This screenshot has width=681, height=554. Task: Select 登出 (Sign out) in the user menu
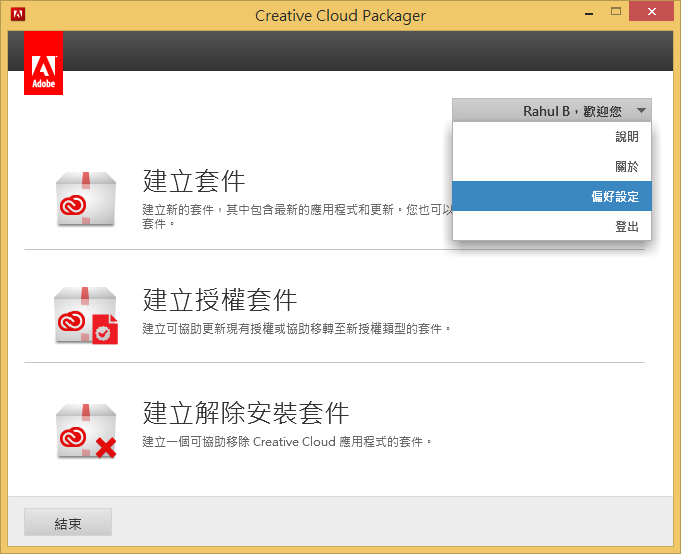[x=552, y=226]
